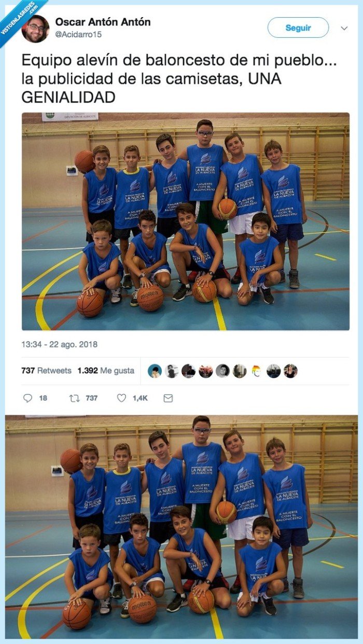This screenshot has height=644, width=363.
Task: View the 1.392 Me gusta list
Action: click(x=106, y=371)
